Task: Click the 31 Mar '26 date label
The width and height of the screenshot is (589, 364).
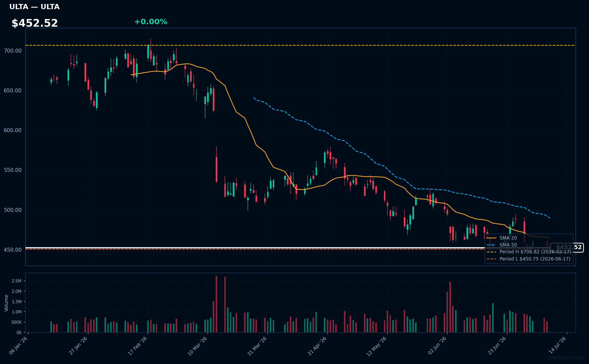Action: 257,346
